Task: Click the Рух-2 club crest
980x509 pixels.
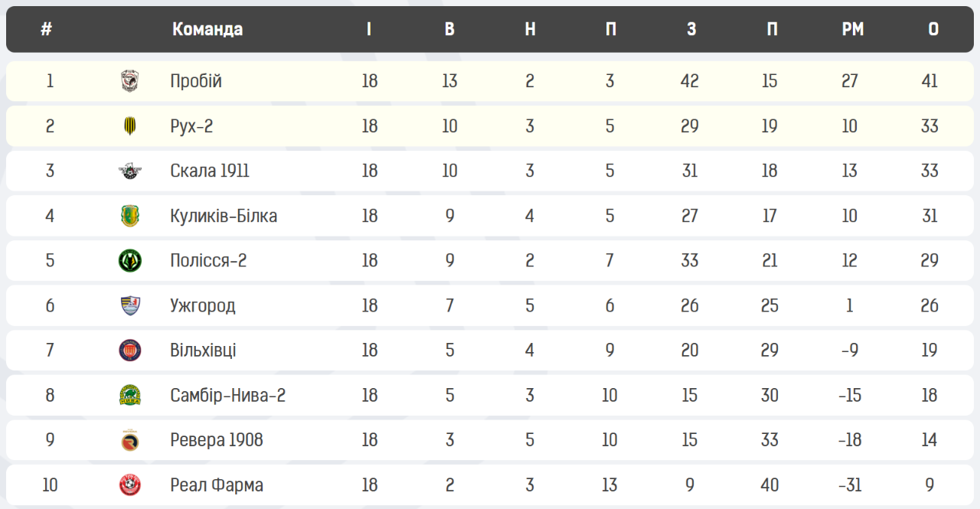Action: [130, 126]
